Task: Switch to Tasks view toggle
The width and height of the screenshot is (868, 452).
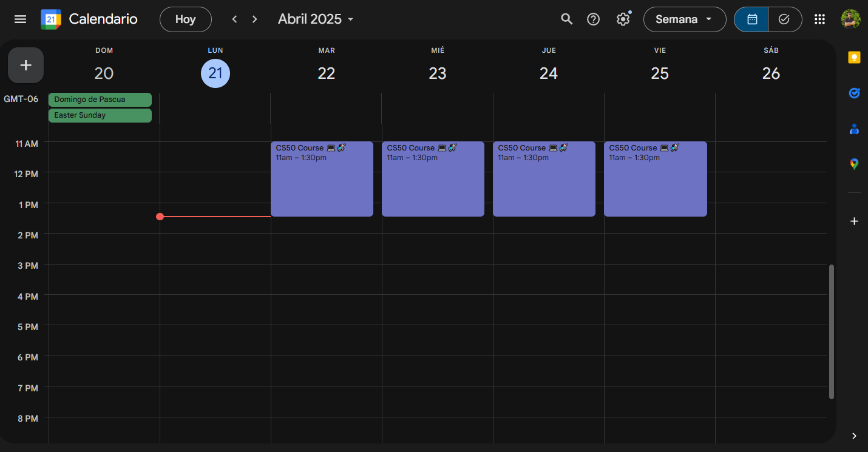Action: point(785,19)
